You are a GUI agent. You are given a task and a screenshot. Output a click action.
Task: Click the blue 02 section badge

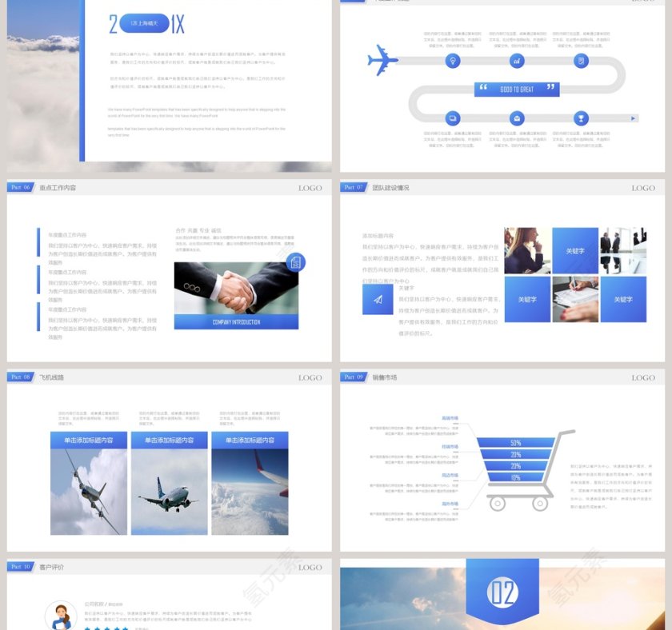coord(502,592)
